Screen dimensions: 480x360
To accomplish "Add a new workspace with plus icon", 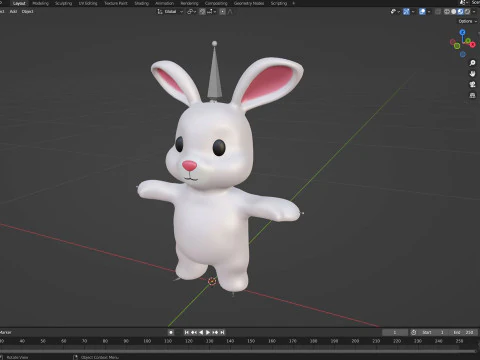I will click(x=294, y=3).
